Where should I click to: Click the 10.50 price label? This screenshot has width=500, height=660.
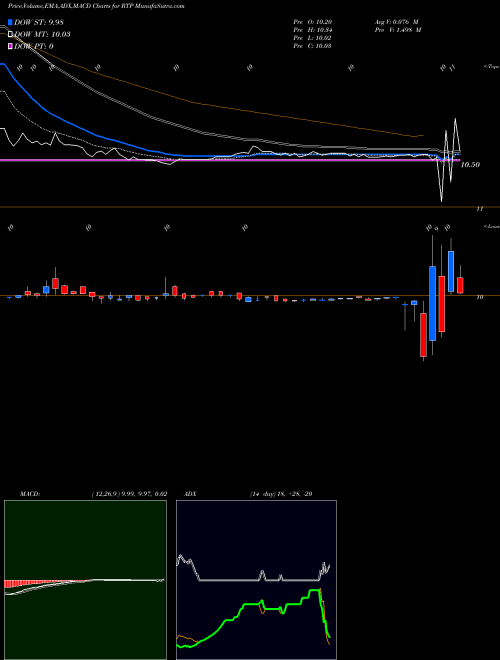[470, 165]
